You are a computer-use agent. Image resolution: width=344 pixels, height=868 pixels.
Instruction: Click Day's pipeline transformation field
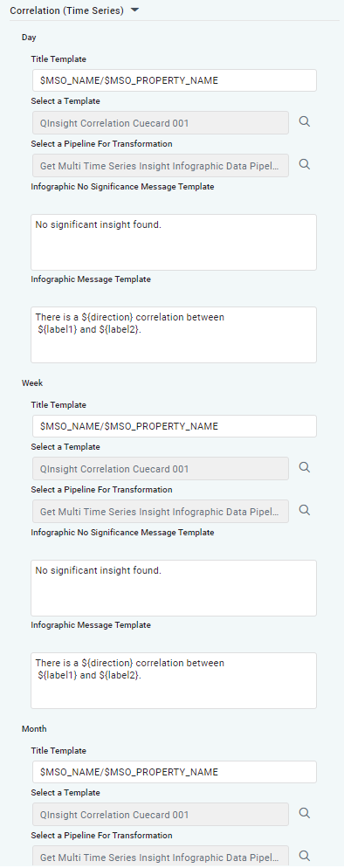click(161, 166)
